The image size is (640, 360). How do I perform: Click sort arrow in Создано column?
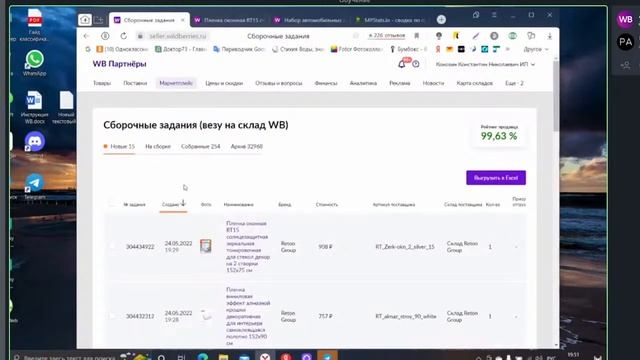183,203
